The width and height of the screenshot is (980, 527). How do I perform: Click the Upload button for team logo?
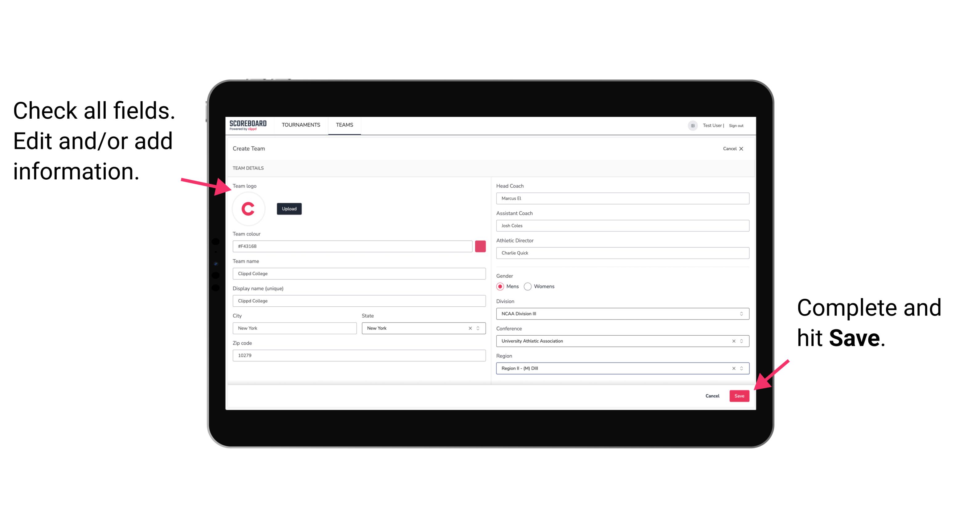289,208
